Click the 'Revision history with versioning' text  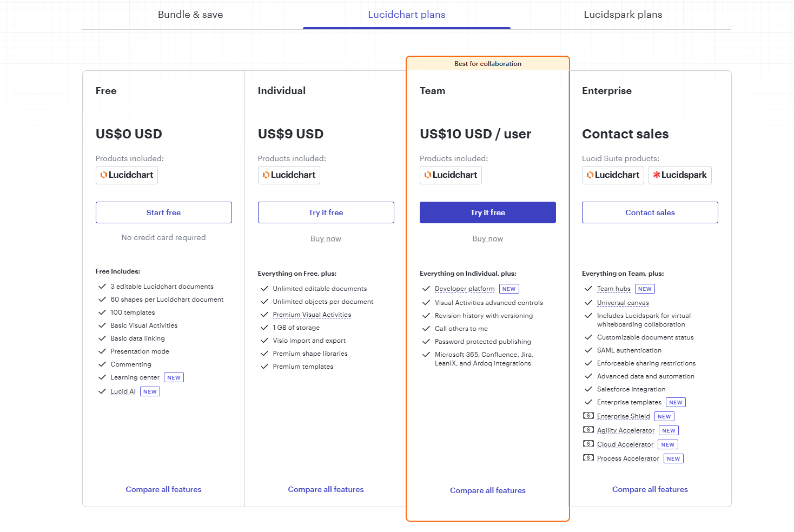(484, 316)
